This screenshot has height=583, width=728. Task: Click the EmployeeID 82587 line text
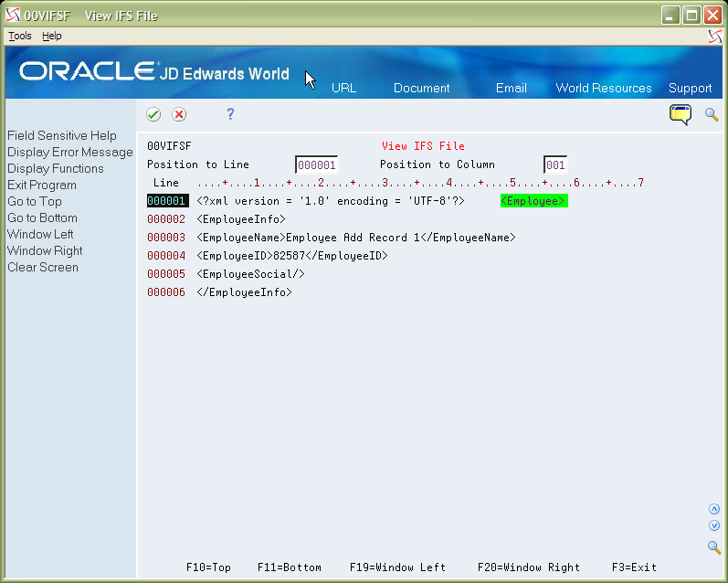point(292,256)
